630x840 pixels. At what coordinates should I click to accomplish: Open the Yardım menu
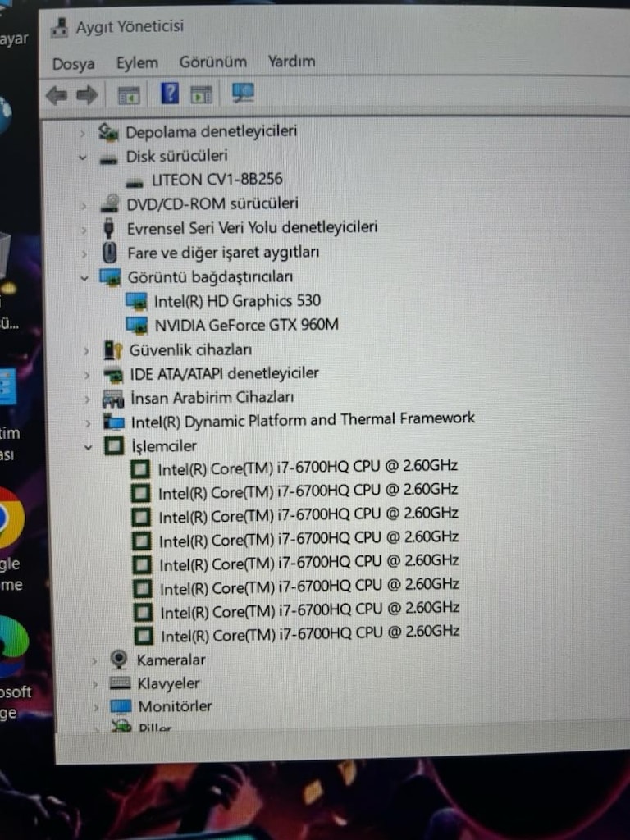291,62
